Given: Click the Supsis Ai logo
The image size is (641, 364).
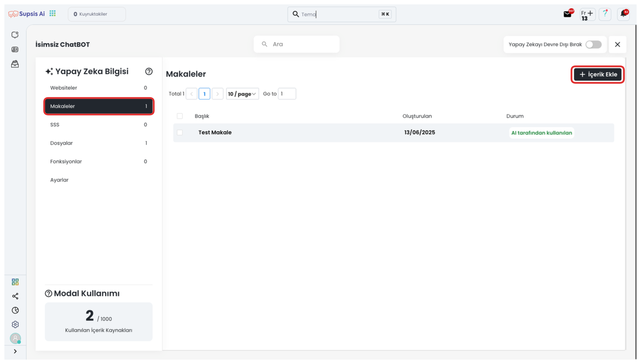Looking at the screenshot, I should tap(26, 14).
